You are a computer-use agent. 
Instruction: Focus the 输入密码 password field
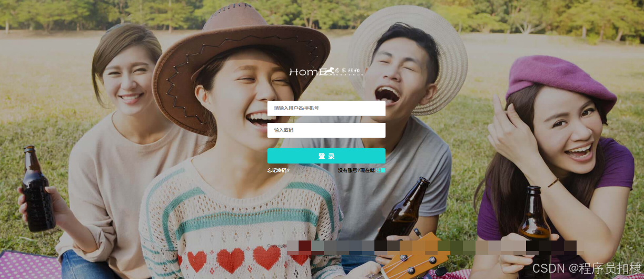[326, 130]
